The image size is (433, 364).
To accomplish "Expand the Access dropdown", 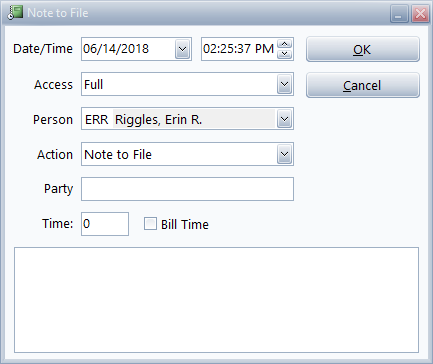I will coord(284,84).
